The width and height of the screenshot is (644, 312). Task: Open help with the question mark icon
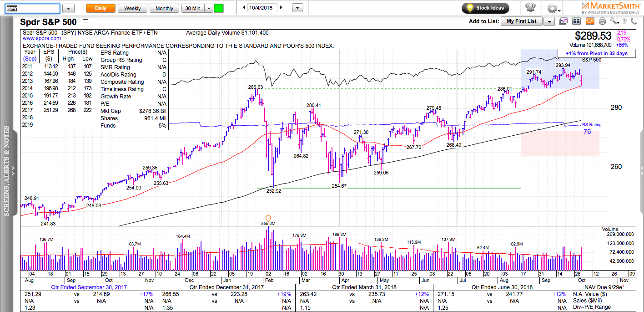click(625, 21)
